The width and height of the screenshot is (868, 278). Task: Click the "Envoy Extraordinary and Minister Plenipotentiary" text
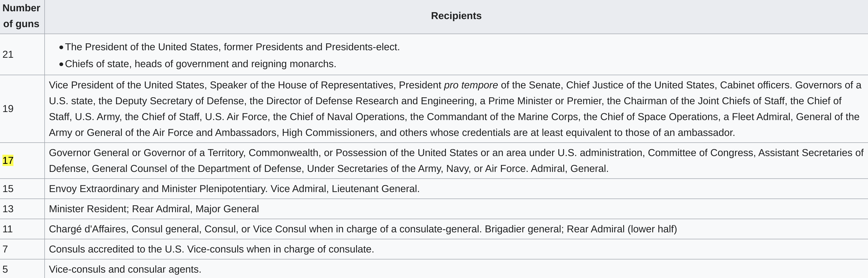click(158, 188)
